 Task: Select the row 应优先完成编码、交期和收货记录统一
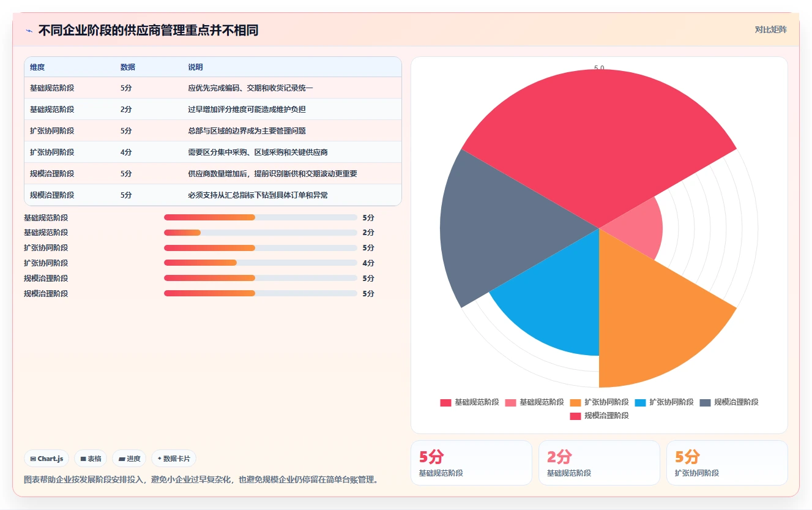(213, 88)
